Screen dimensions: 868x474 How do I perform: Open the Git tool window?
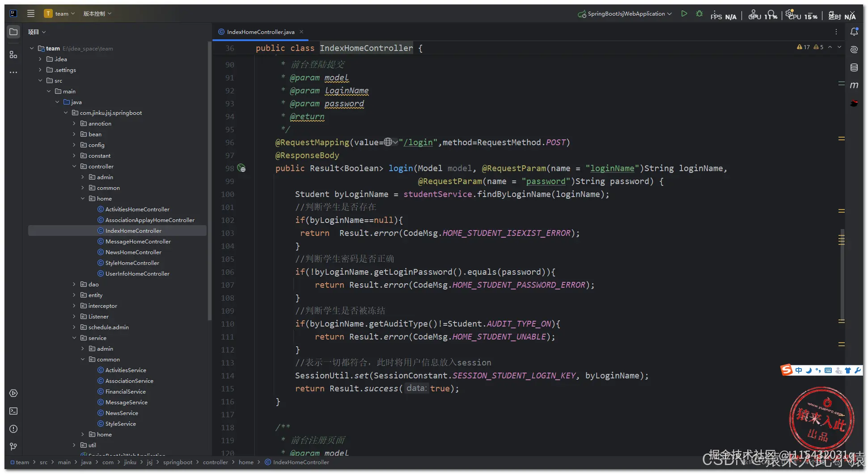[x=13, y=446]
